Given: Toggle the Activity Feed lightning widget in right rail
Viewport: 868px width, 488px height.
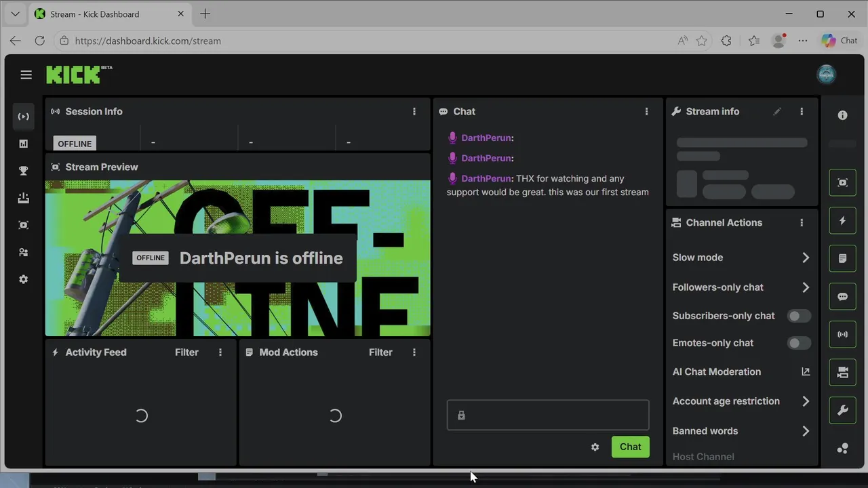Looking at the screenshot, I should (842, 221).
